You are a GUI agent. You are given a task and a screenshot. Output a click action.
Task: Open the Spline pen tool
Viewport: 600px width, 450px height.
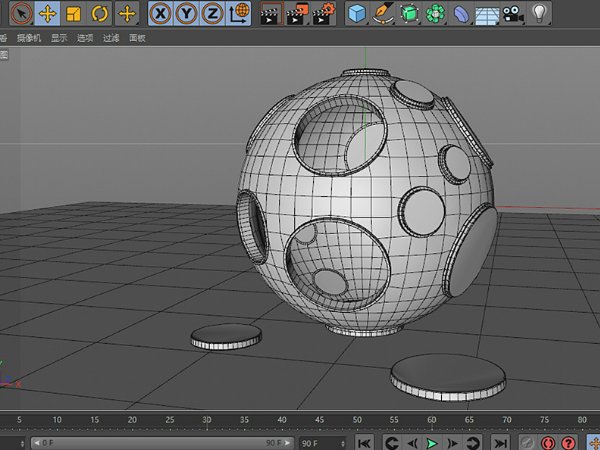coord(382,14)
